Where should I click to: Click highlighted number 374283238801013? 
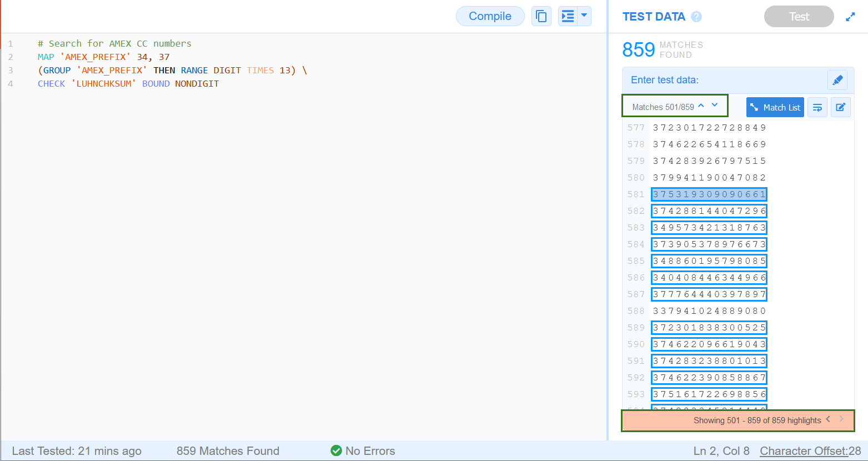[x=709, y=361]
